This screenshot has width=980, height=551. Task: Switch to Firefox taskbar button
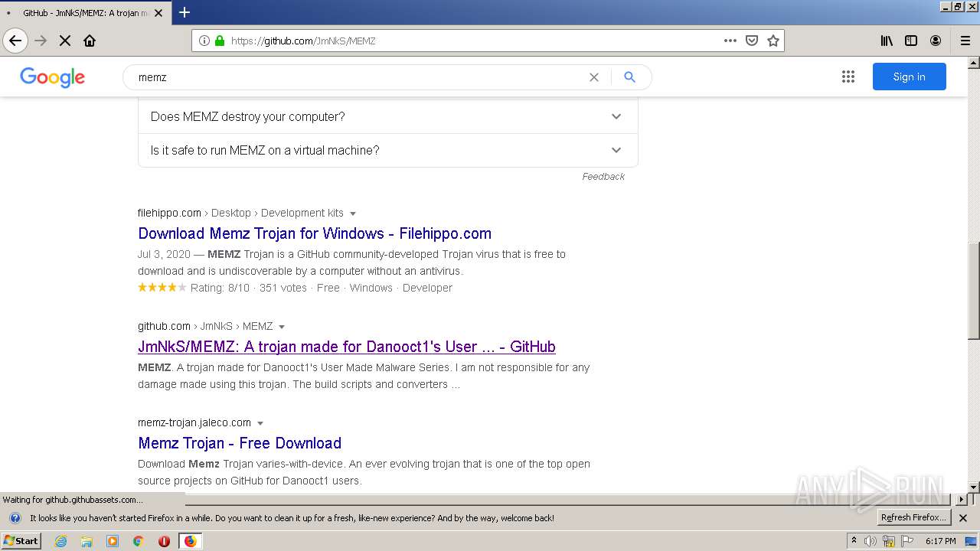point(191,541)
